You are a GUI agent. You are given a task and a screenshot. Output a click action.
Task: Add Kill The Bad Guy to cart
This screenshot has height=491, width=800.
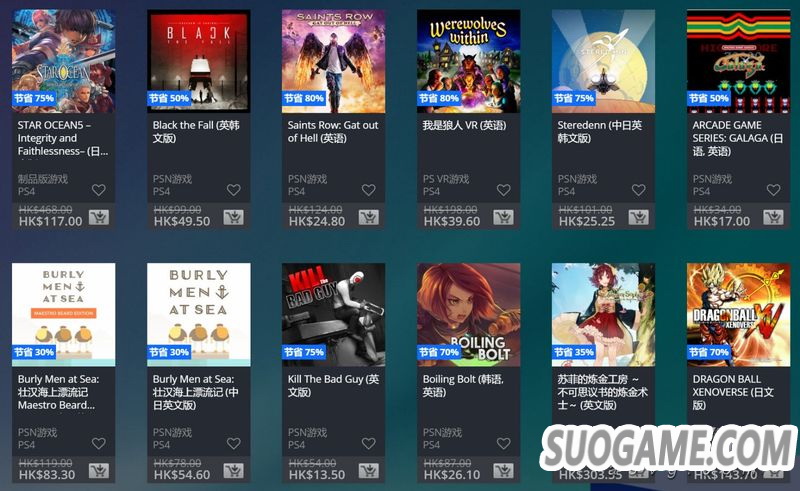tap(369, 471)
